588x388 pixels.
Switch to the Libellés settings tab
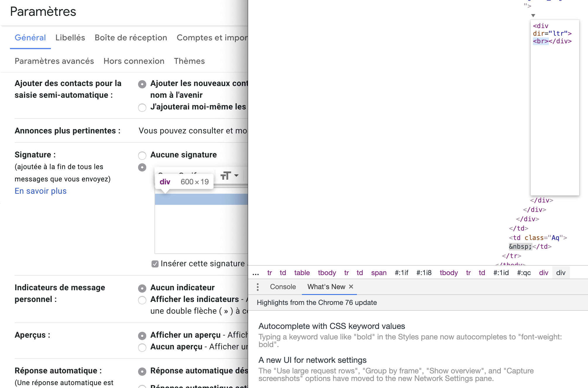click(x=70, y=38)
